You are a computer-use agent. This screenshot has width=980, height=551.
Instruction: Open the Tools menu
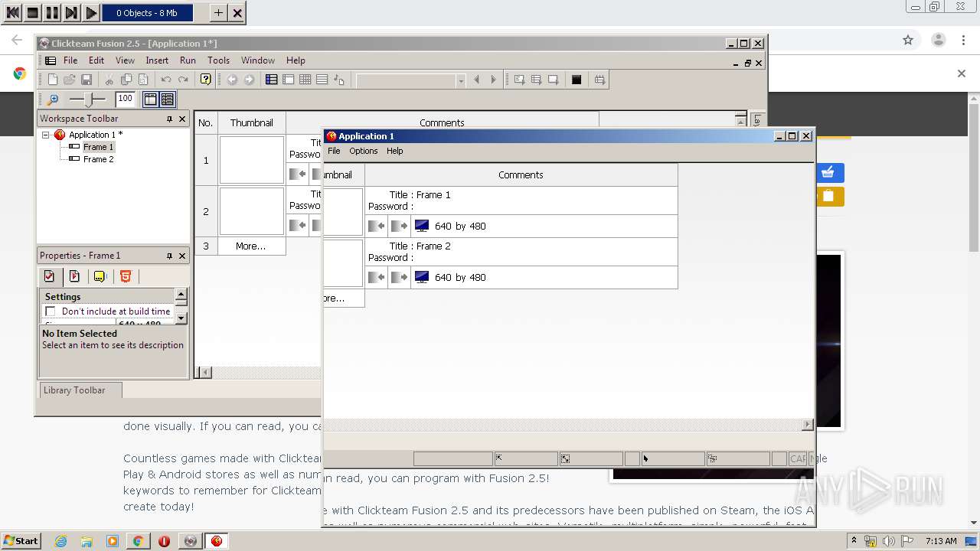pyautogui.click(x=218, y=60)
